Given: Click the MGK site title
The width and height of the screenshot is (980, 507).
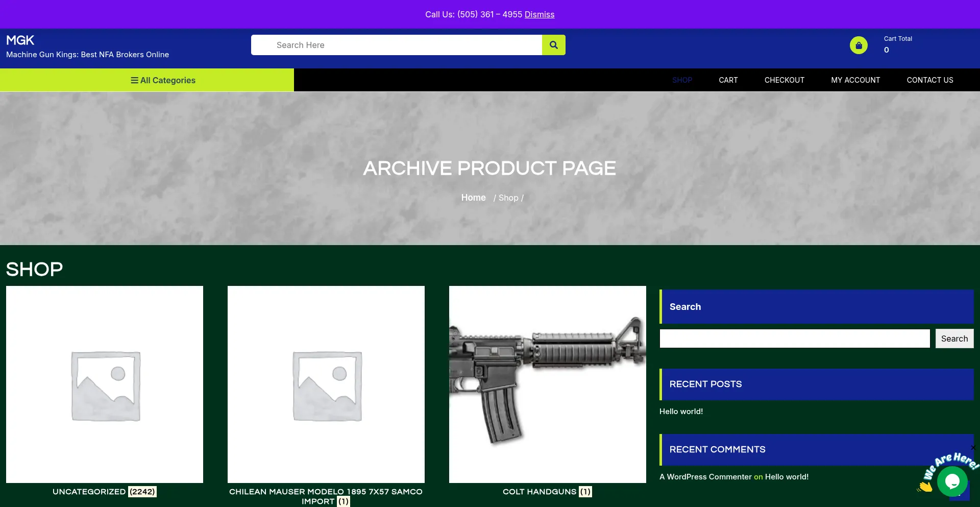Looking at the screenshot, I should pos(20,40).
